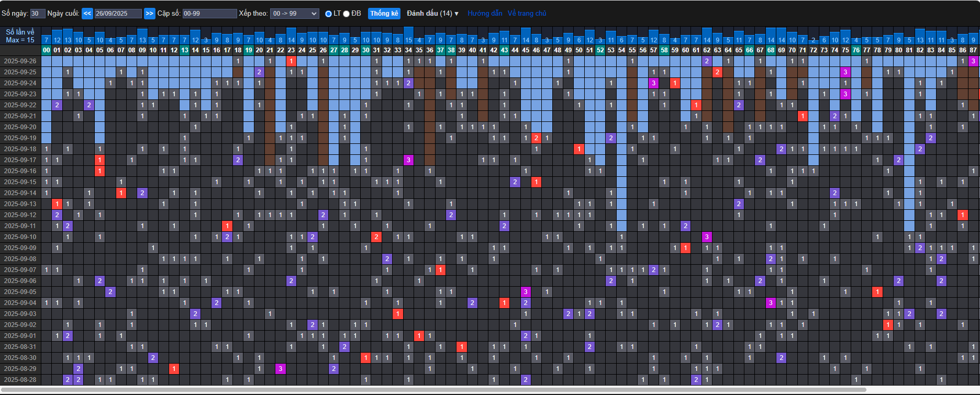Click column header 58

664,50
